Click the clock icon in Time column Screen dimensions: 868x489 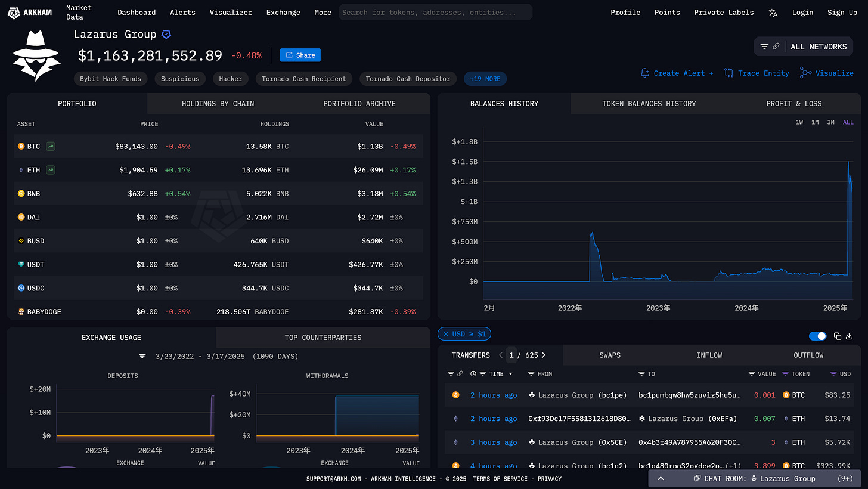[x=473, y=374]
